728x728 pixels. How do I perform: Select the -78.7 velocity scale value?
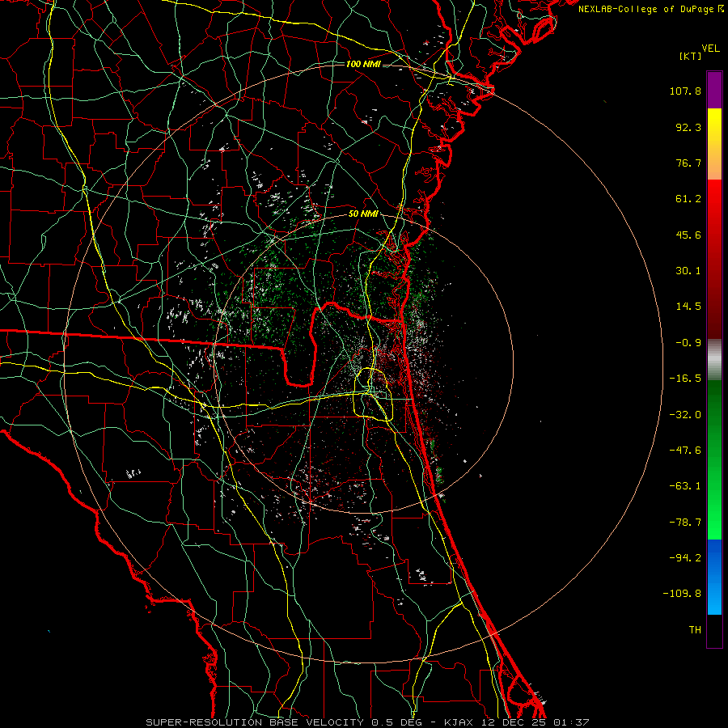685,523
